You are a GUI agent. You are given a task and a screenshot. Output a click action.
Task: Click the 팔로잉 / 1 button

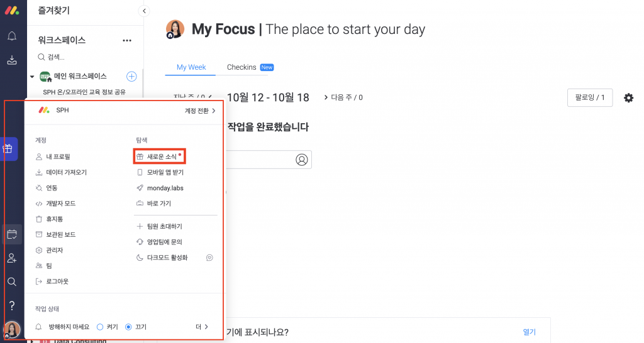[x=589, y=97]
